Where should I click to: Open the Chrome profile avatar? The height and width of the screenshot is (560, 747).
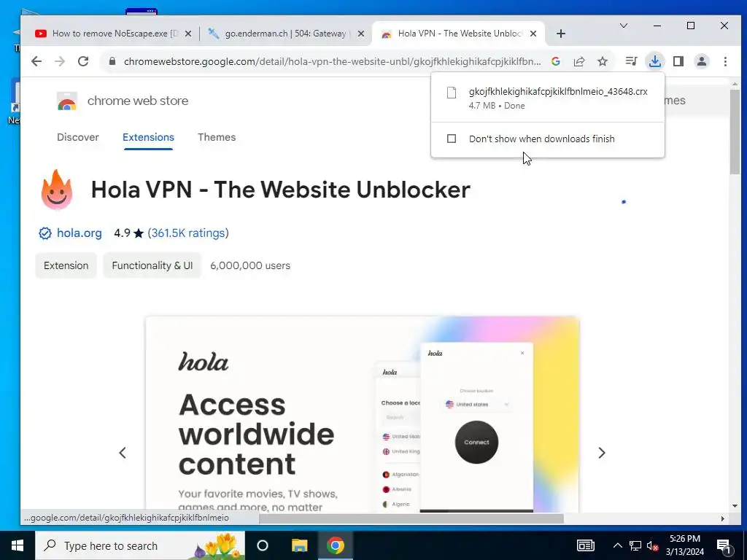tap(702, 61)
